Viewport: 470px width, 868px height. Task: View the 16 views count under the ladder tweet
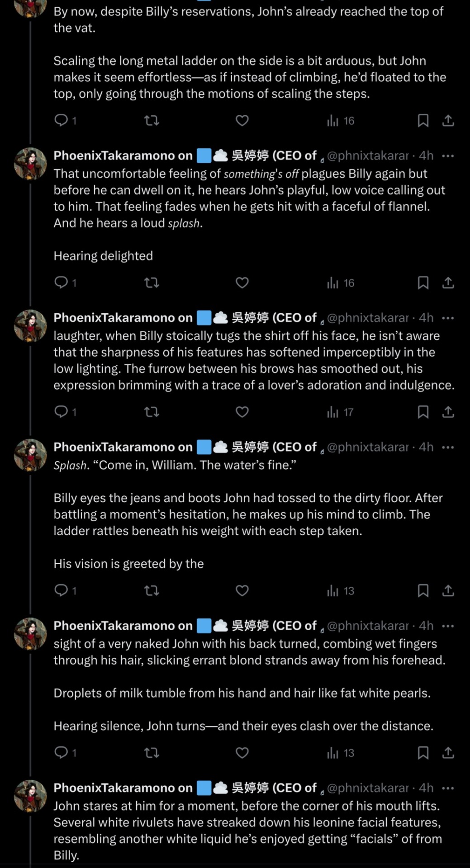[340, 120]
